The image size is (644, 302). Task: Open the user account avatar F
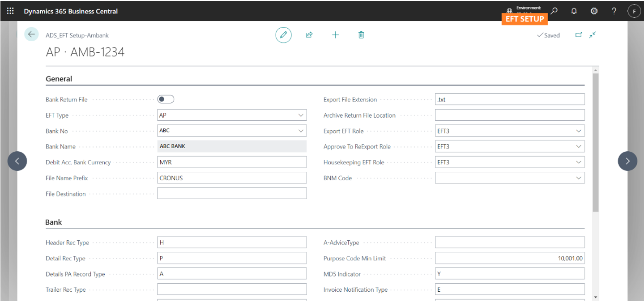click(634, 11)
